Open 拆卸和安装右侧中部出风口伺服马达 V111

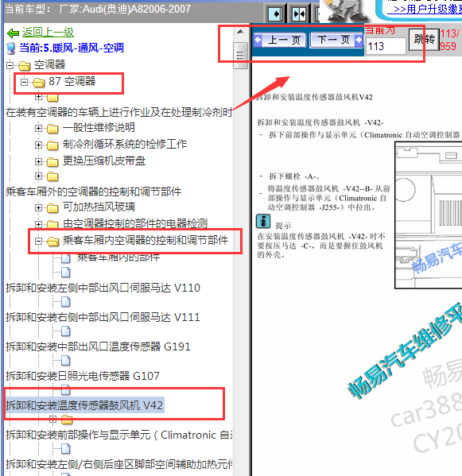click(103, 317)
